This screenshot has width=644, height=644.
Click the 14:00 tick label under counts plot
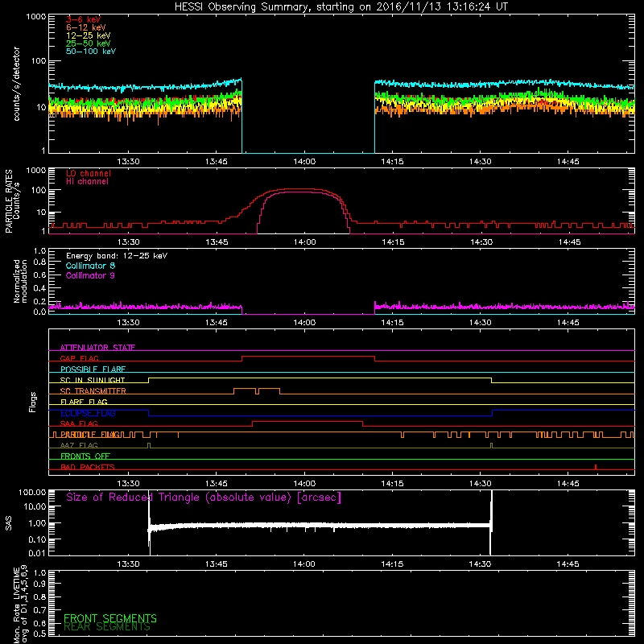point(304,162)
